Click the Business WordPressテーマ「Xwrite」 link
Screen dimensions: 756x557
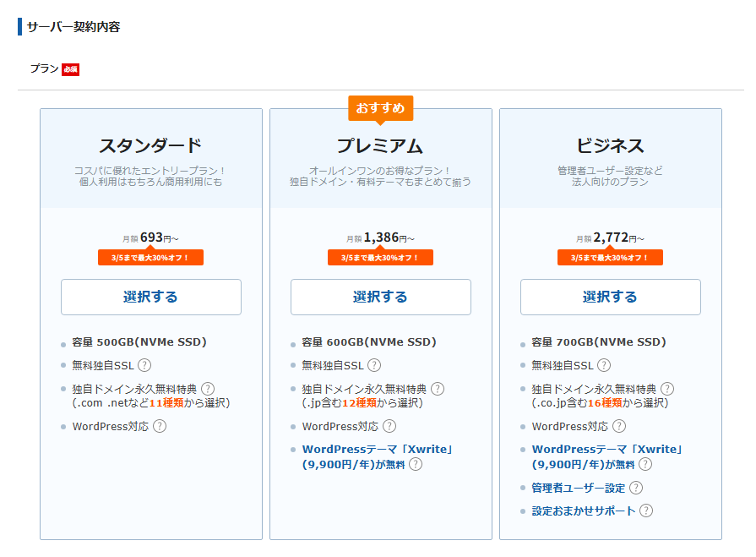coord(607,450)
